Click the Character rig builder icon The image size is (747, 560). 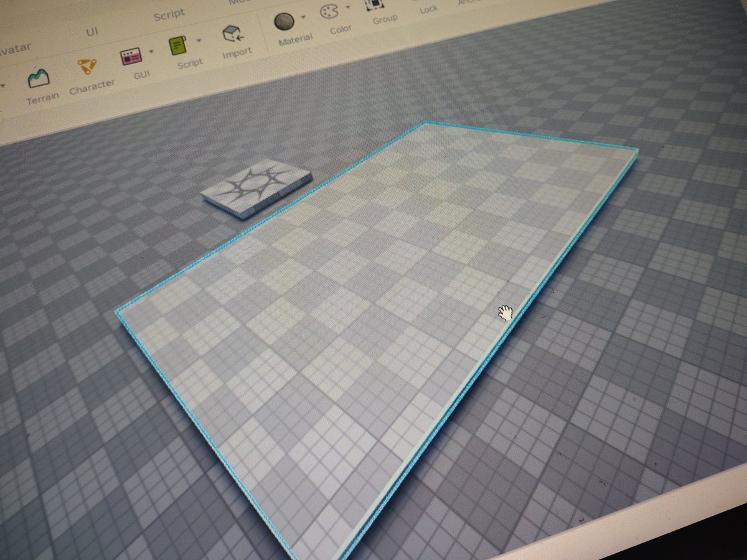pos(87,67)
